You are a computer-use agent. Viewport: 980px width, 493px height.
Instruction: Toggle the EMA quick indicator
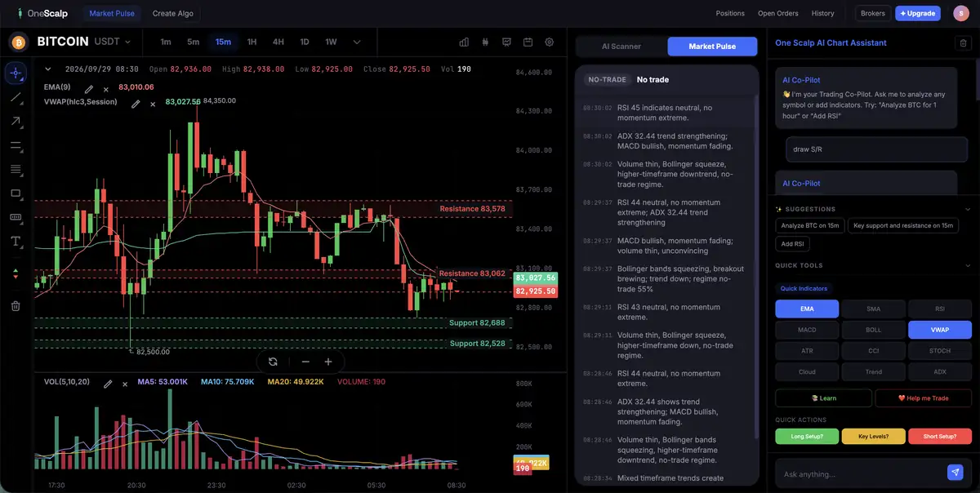click(x=807, y=309)
